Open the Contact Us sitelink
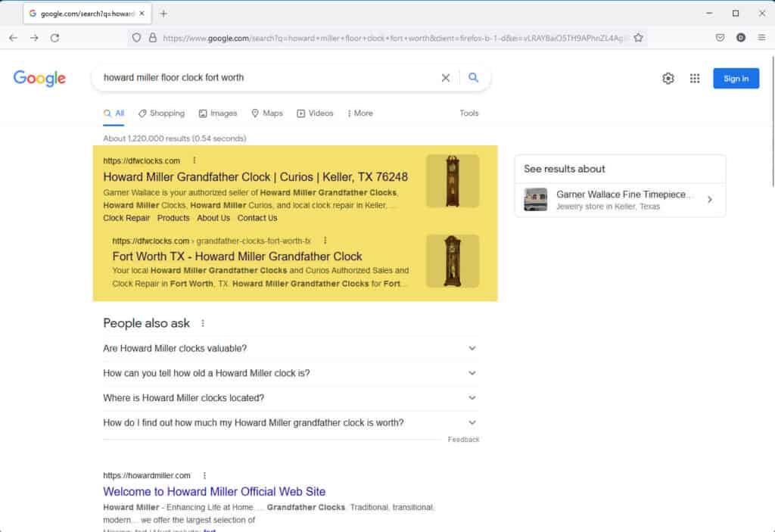 257,218
